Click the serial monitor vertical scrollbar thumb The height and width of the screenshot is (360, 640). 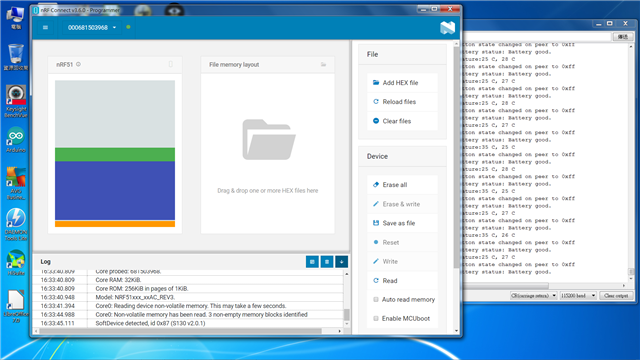tap(631, 271)
